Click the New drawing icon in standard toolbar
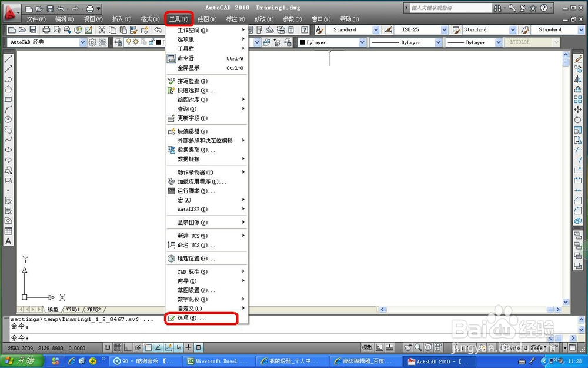Viewport: 588px width, 368px height. (12, 29)
